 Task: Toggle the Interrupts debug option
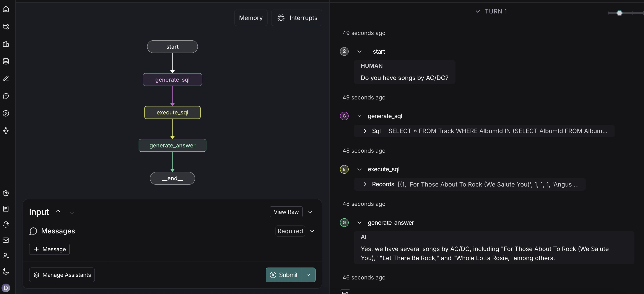click(297, 18)
